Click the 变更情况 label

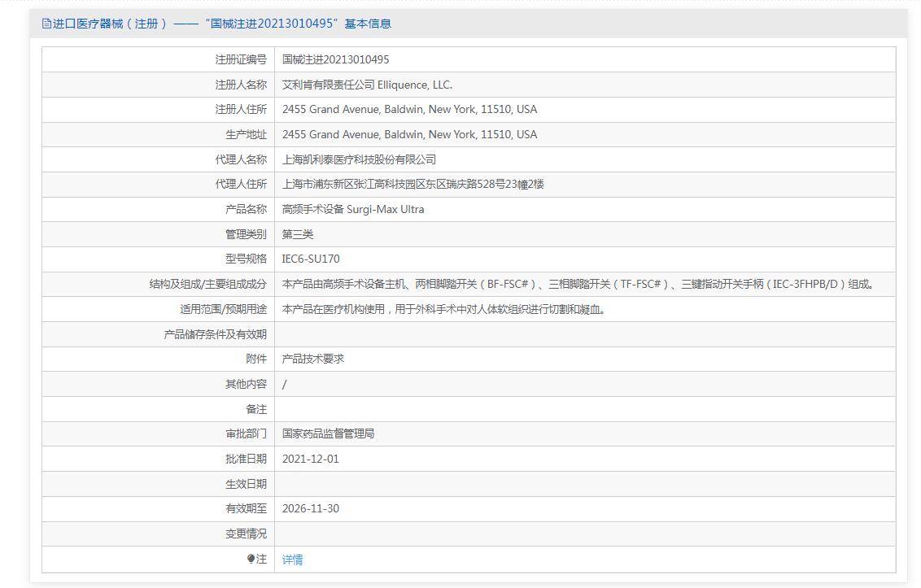[x=246, y=534]
